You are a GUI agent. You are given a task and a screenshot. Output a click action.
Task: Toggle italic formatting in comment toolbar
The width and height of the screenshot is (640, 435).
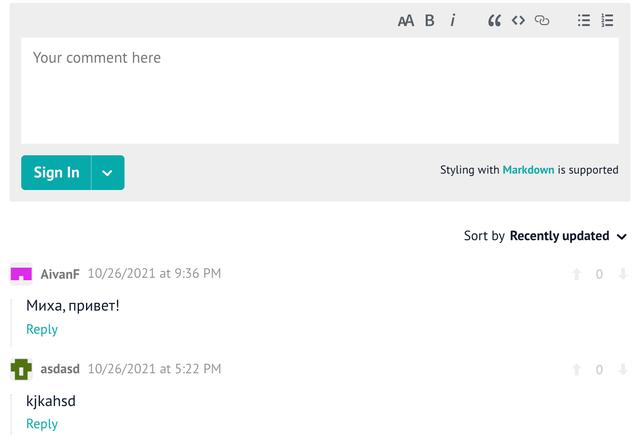(x=453, y=20)
